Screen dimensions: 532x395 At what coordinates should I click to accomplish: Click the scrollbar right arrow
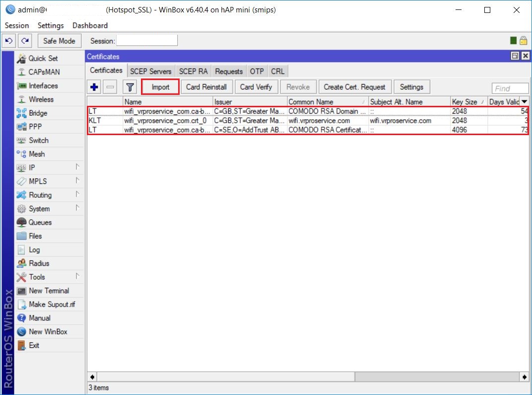pyautogui.click(x=525, y=377)
